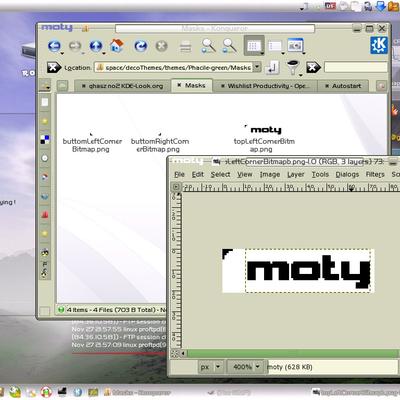Click the KDE gear logo in Konqueror
This screenshot has width=400, height=400.
[379, 45]
